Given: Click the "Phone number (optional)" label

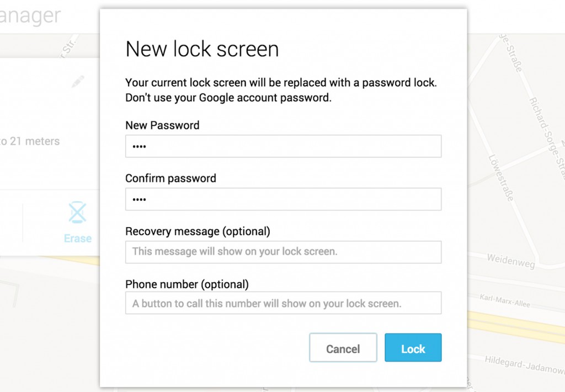Looking at the screenshot, I should 187,284.
